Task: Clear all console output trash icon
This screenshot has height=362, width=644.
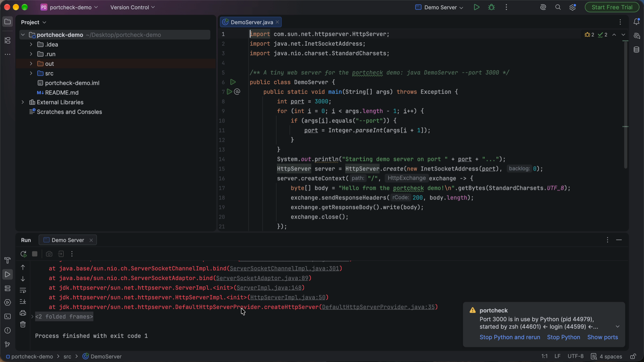Action: pyautogui.click(x=23, y=324)
